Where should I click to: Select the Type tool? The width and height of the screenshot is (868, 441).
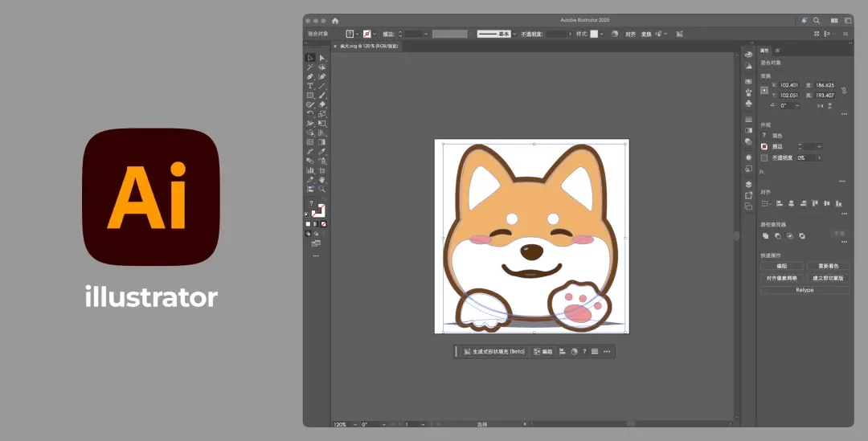coord(310,86)
